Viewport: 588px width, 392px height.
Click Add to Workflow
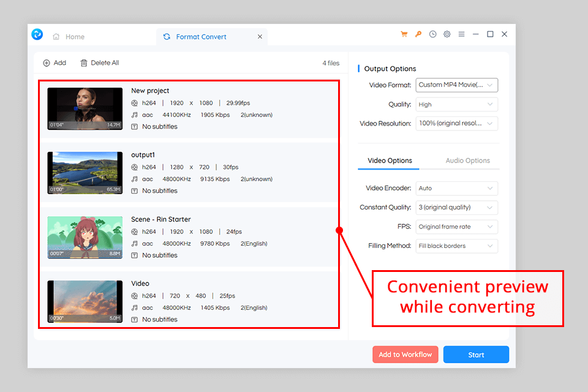click(405, 355)
